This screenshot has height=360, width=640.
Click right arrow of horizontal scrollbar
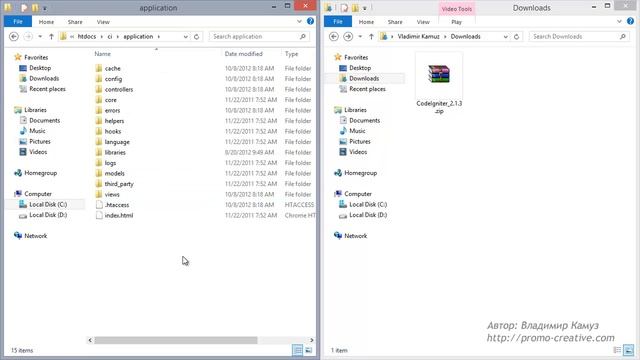point(311,340)
